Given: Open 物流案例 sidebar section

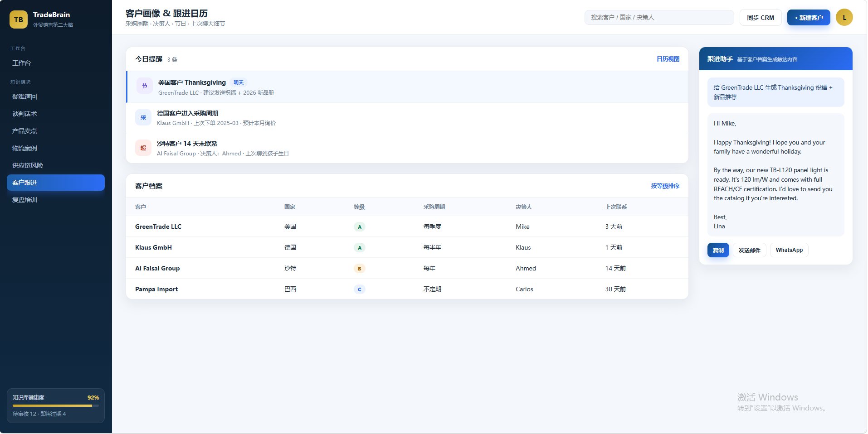Looking at the screenshot, I should [x=56, y=148].
